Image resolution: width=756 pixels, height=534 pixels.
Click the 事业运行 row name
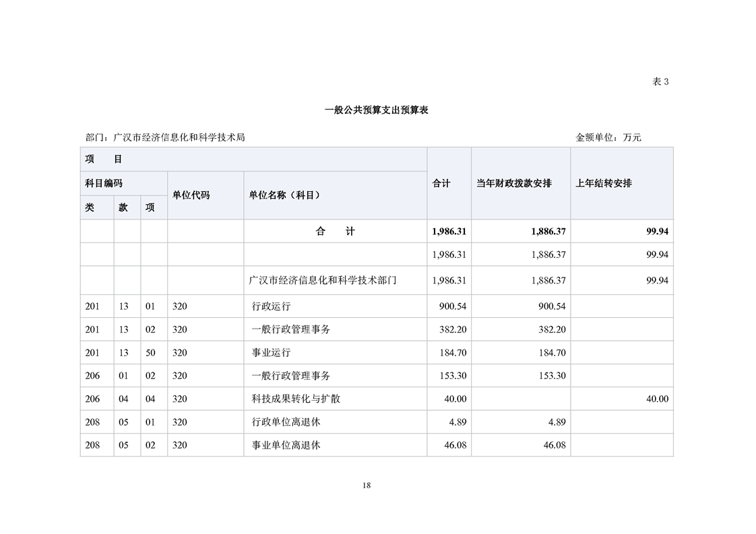click(271, 352)
